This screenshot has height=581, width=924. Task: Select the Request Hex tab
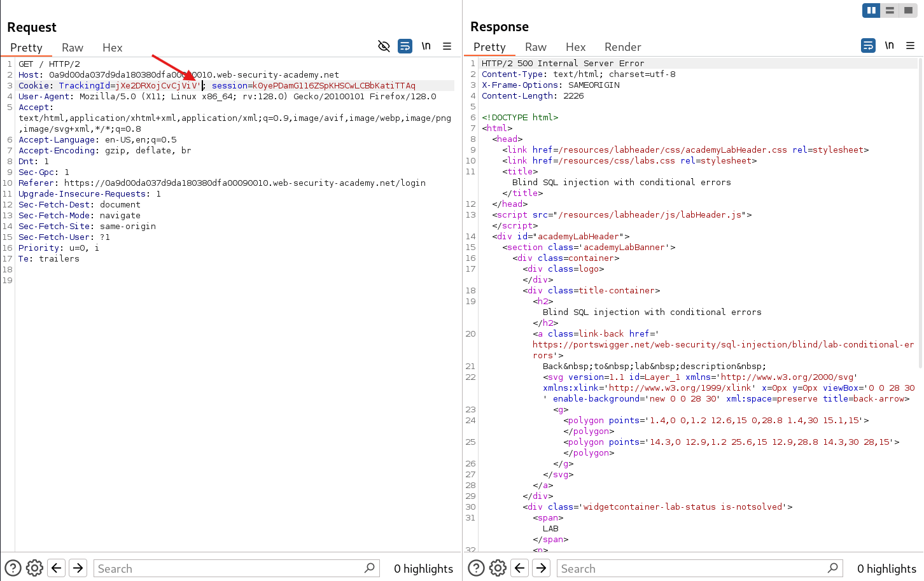113,48
